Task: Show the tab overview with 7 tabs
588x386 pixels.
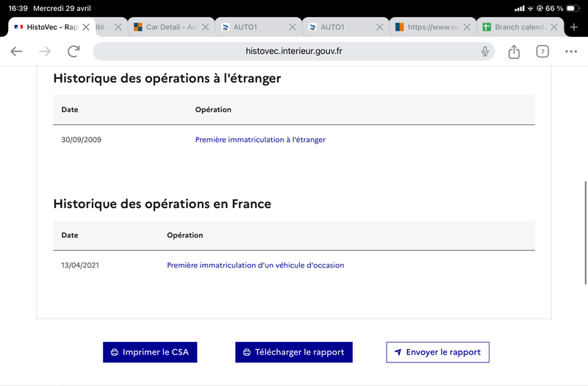Action: coord(542,51)
